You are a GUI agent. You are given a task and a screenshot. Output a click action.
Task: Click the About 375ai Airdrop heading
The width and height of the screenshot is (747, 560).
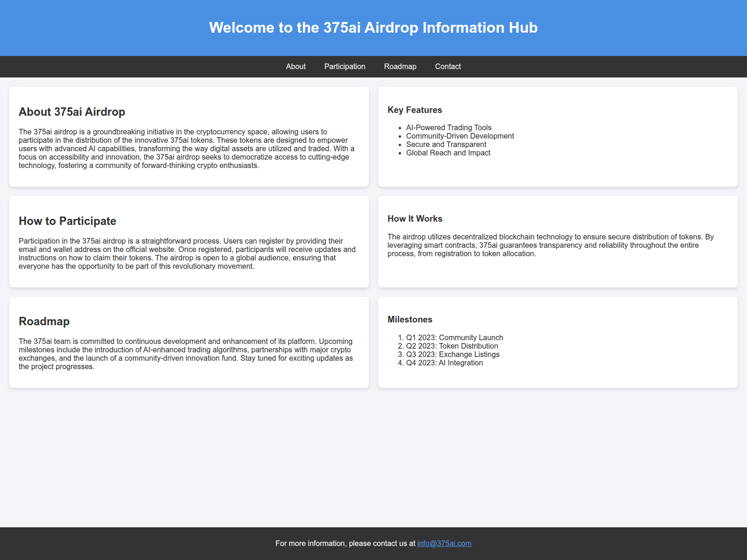71,112
